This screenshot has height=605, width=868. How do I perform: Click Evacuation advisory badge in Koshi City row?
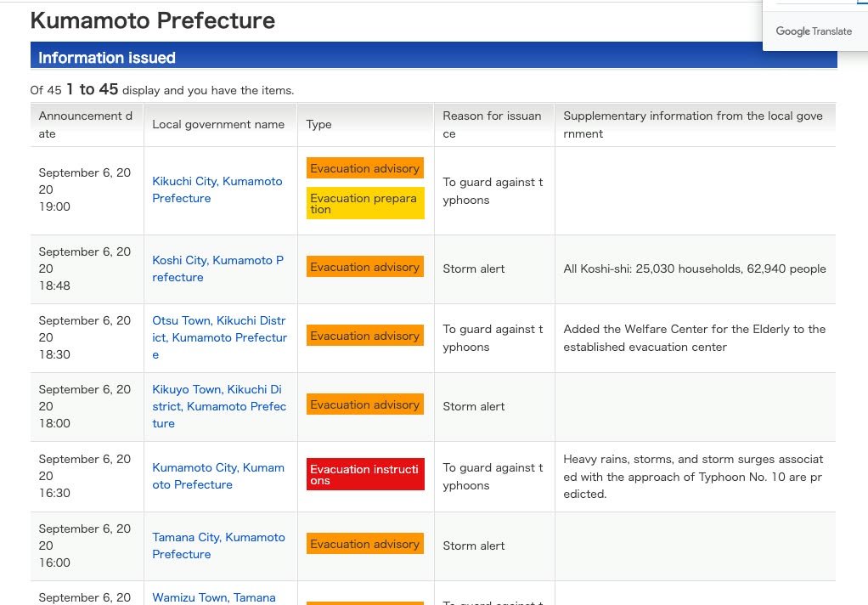click(x=364, y=267)
